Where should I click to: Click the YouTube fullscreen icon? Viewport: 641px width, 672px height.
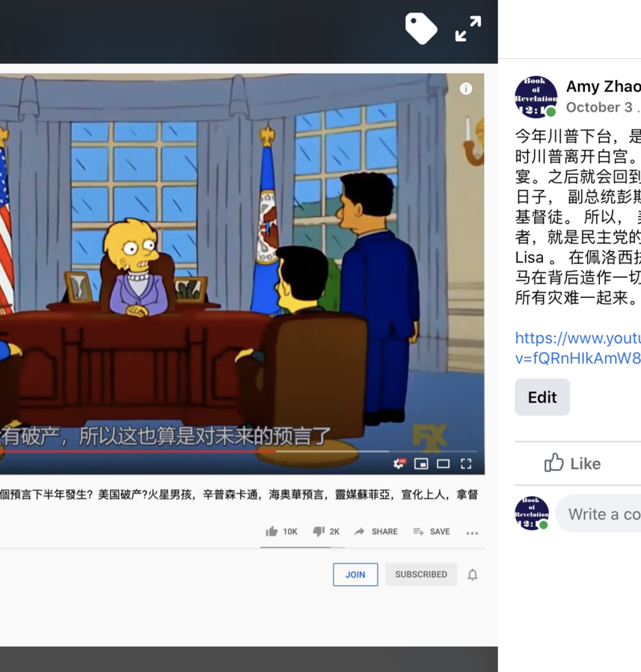click(x=466, y=464)
